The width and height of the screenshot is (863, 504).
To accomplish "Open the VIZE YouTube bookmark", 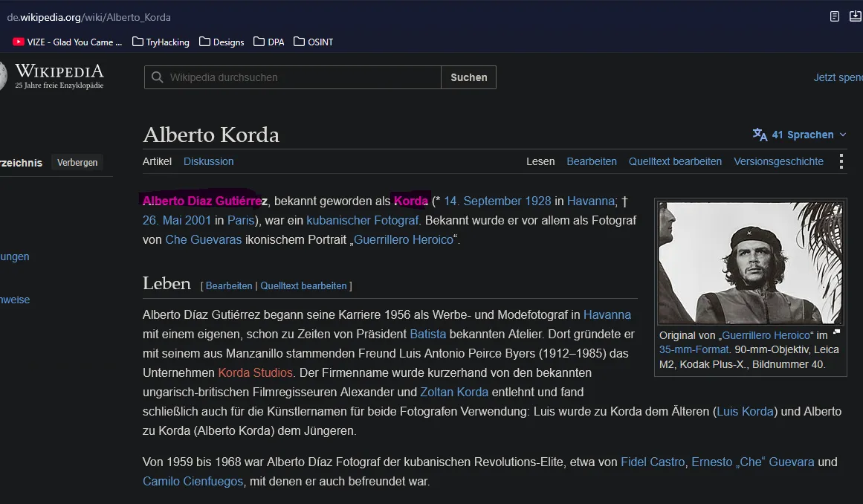I will tap(67, 42).
